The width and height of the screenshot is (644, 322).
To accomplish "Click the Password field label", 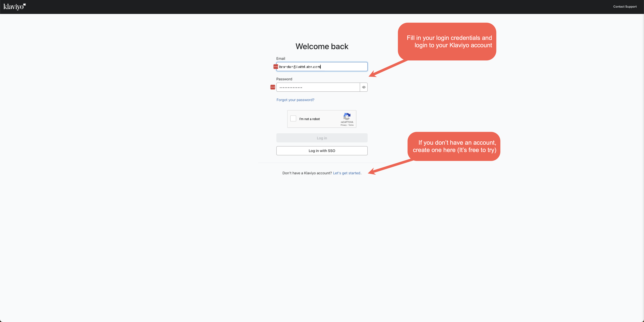I will [x=284, y=79].
